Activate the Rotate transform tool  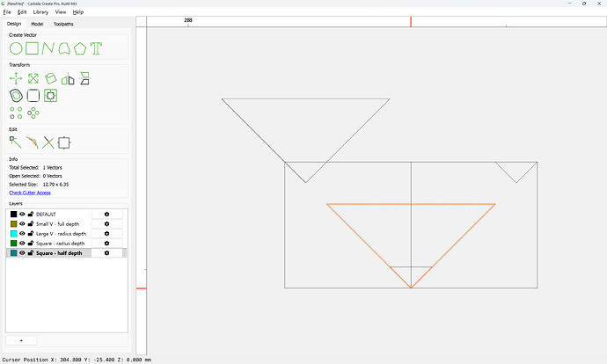(50, 78)
